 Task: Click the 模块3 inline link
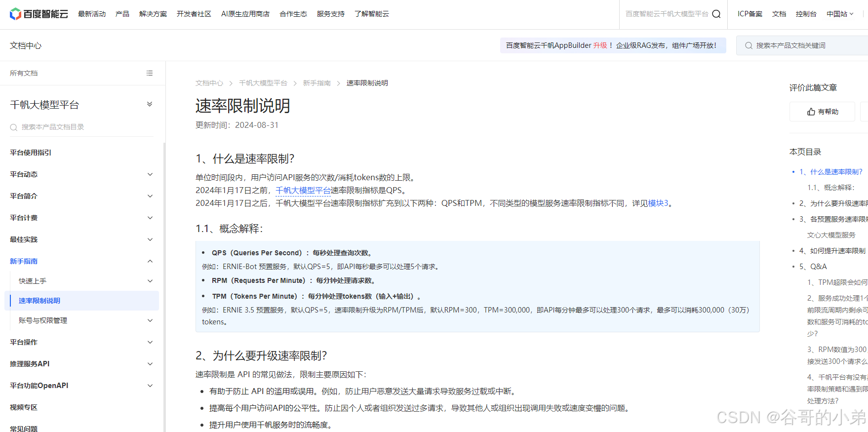pyautogui.click(x=658, y=203)
